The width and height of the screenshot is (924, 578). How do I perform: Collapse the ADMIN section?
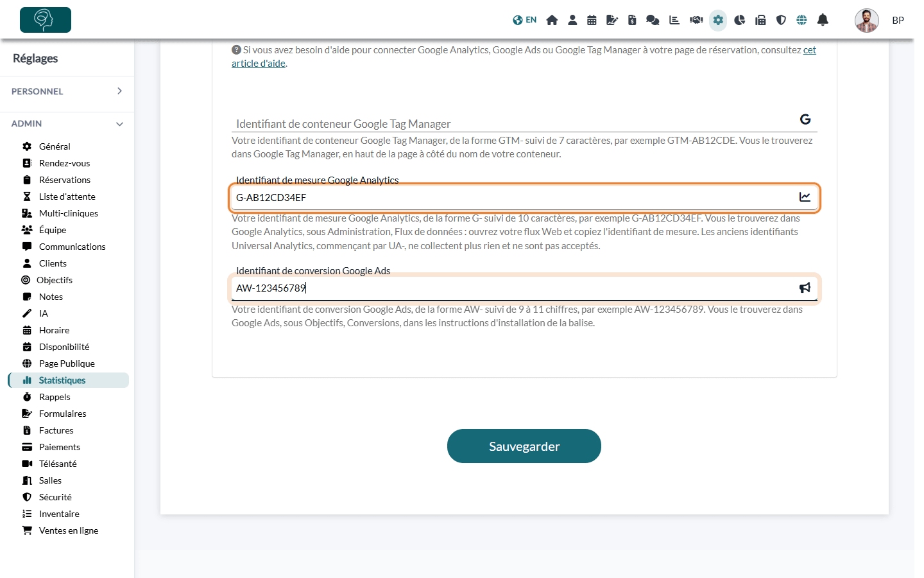67,123
